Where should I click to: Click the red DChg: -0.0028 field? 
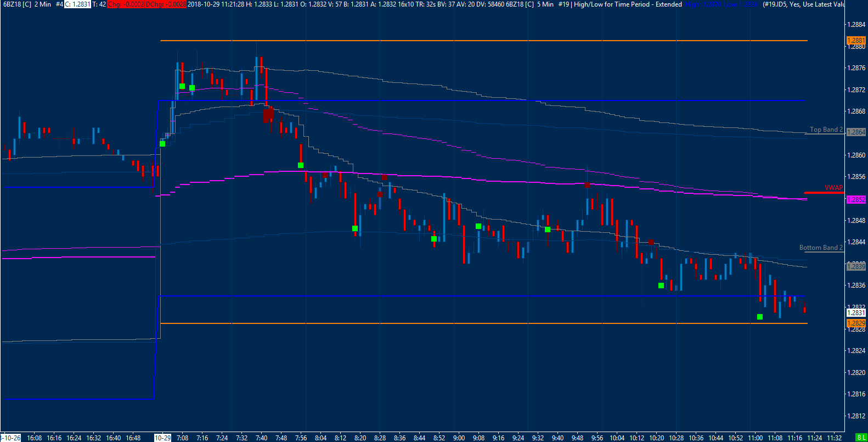(166, 4)
